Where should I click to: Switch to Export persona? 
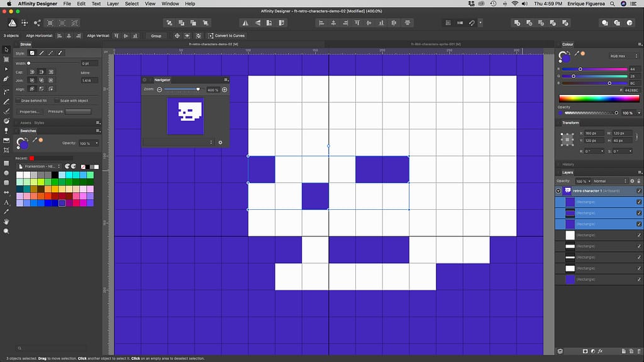[37, 23]
